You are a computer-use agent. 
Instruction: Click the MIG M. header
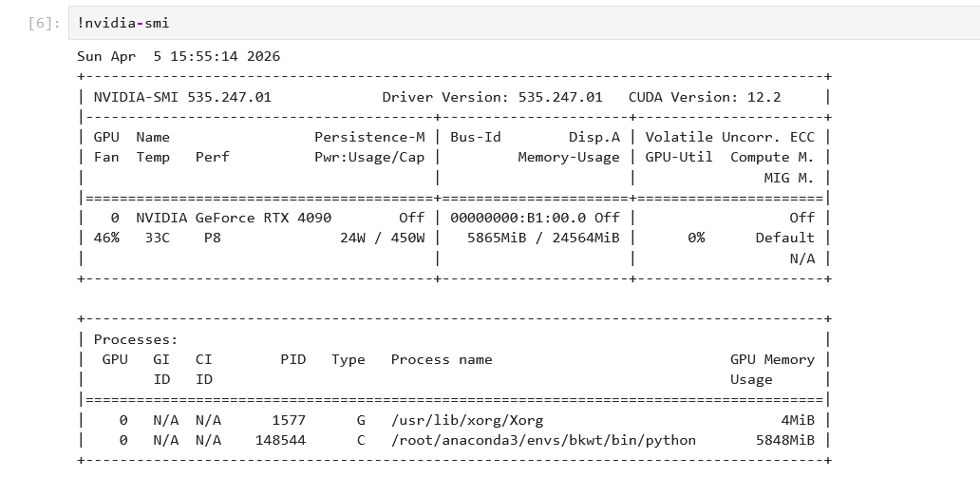(x=789, y=178)
